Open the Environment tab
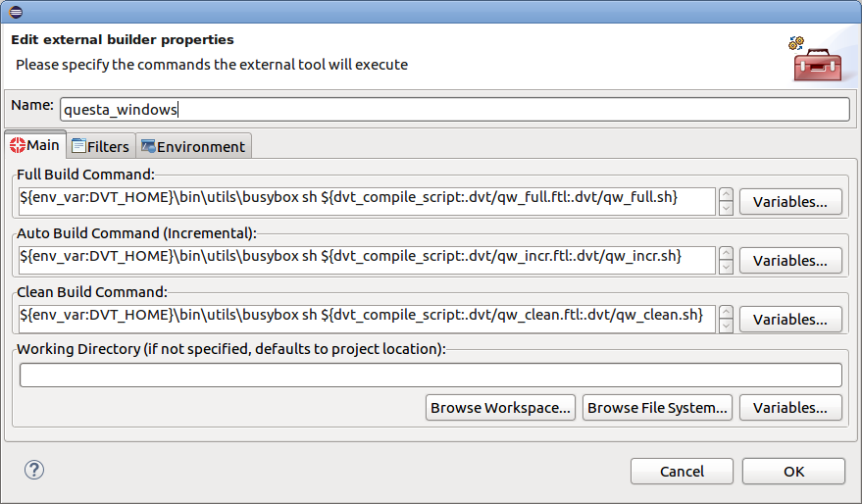 194,146
